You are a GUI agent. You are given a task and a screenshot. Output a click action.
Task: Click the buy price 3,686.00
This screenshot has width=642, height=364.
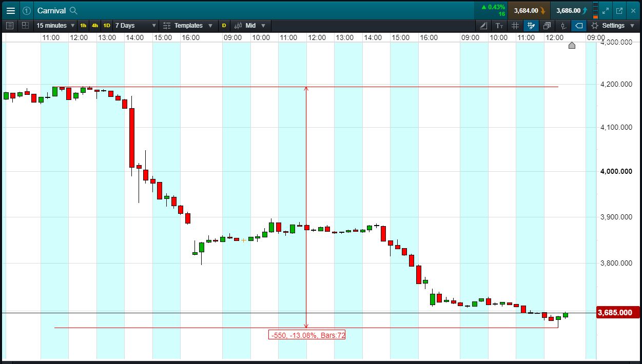[x=571, y=10]
